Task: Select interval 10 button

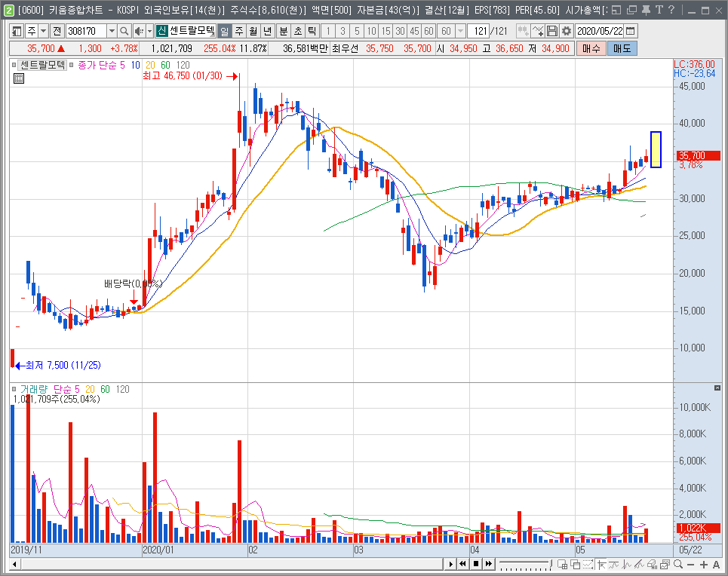Action: (x=371, y=31)
